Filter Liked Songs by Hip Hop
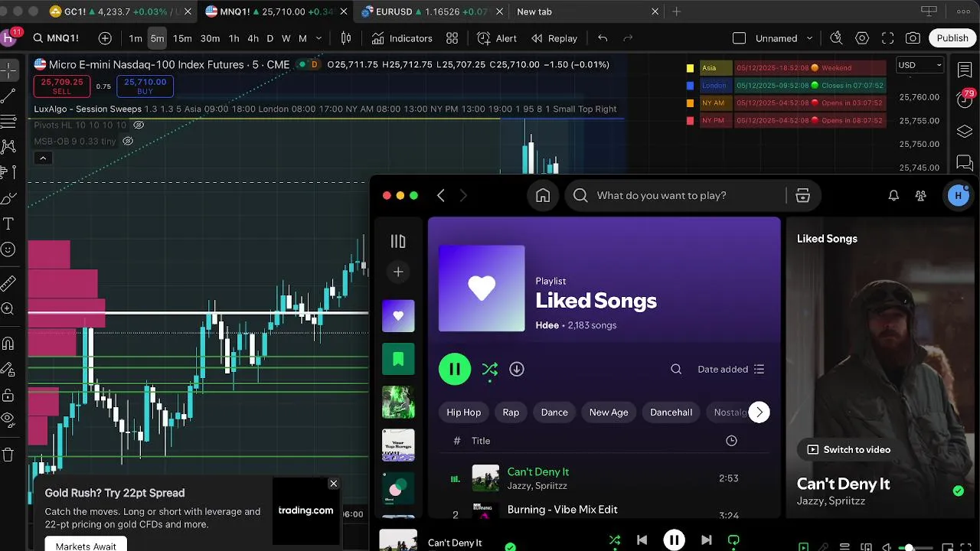 point(464,412)
